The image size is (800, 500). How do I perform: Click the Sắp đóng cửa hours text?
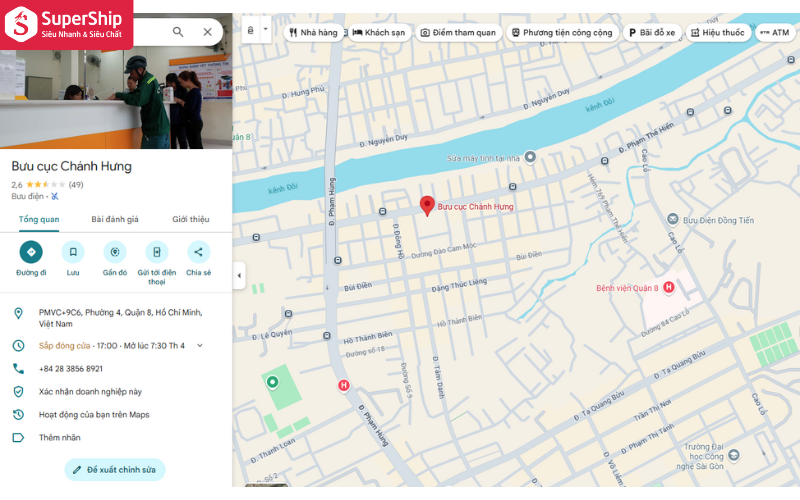pyautogui.click(x=64, y=345)
